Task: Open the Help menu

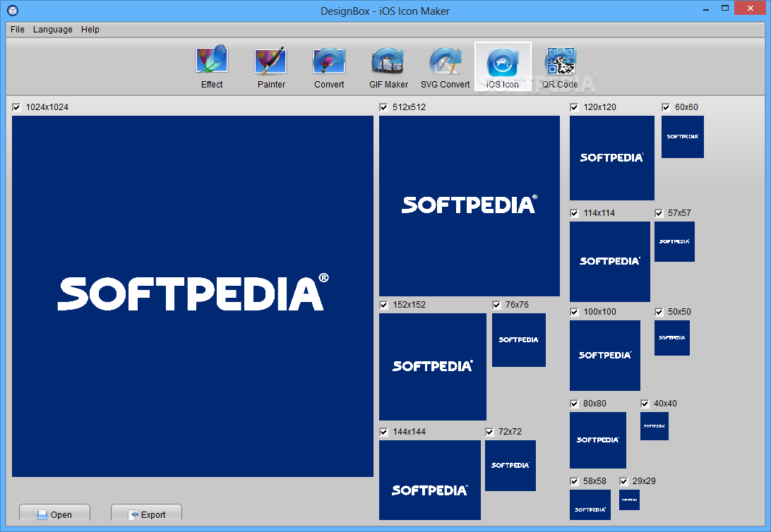Action: (x=90, y=30)
